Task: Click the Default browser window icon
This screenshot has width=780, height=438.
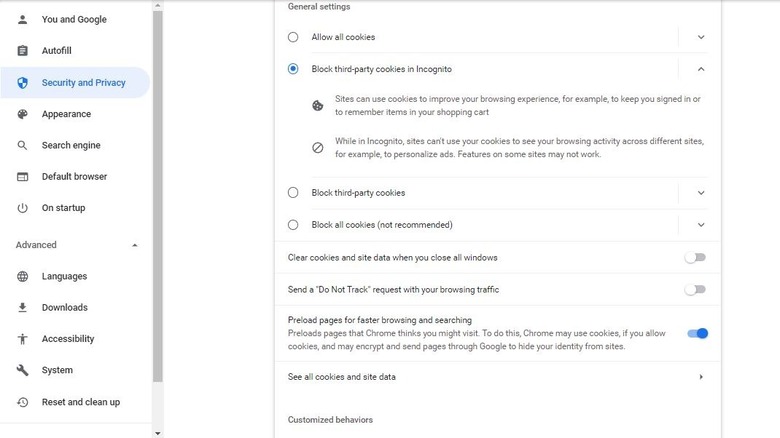Action: tap(23, 177)
